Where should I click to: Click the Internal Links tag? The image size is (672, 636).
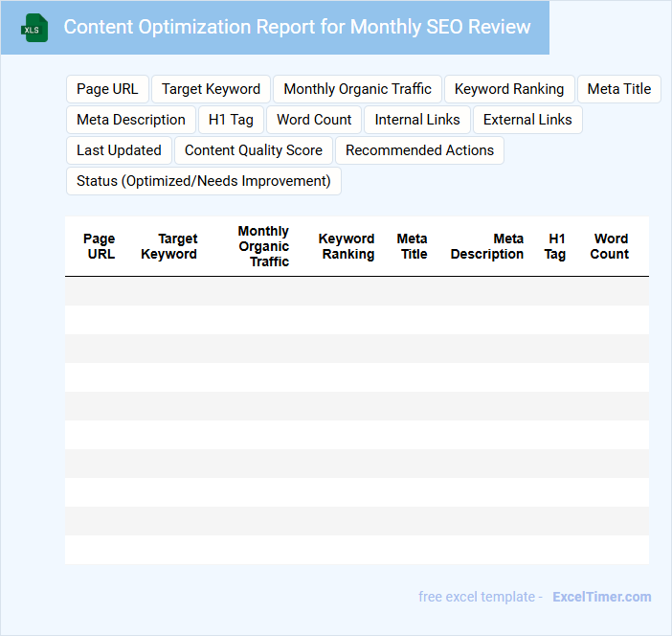(417, 120)
